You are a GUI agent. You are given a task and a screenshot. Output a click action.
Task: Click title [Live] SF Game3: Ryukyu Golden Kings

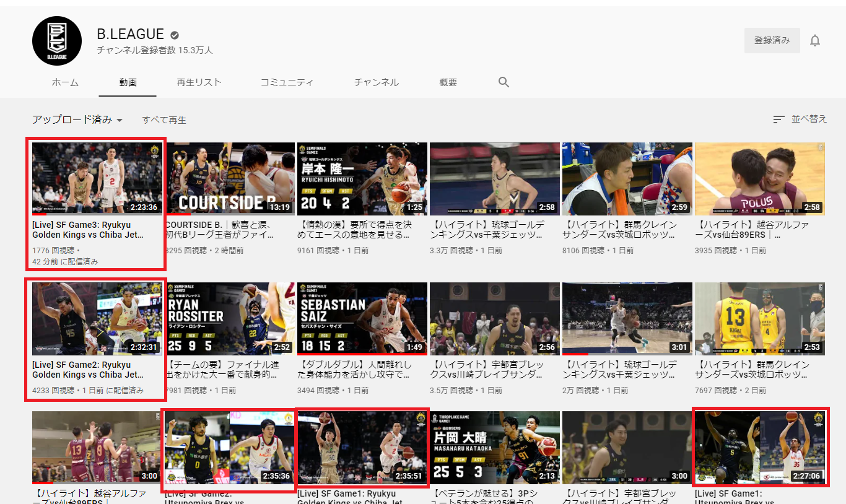[88, 230]
